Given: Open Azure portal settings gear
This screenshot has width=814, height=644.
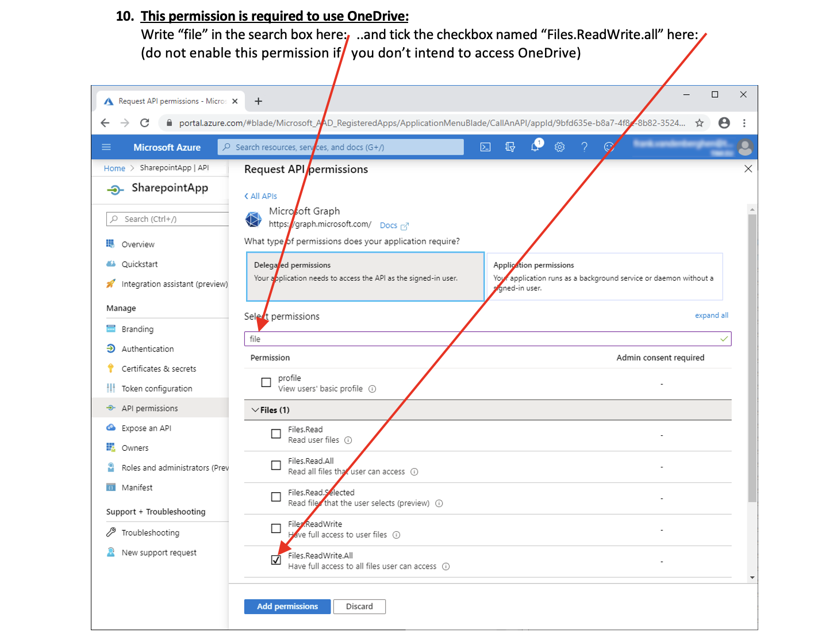Looking at the screenshot, I should click(559, 147).
